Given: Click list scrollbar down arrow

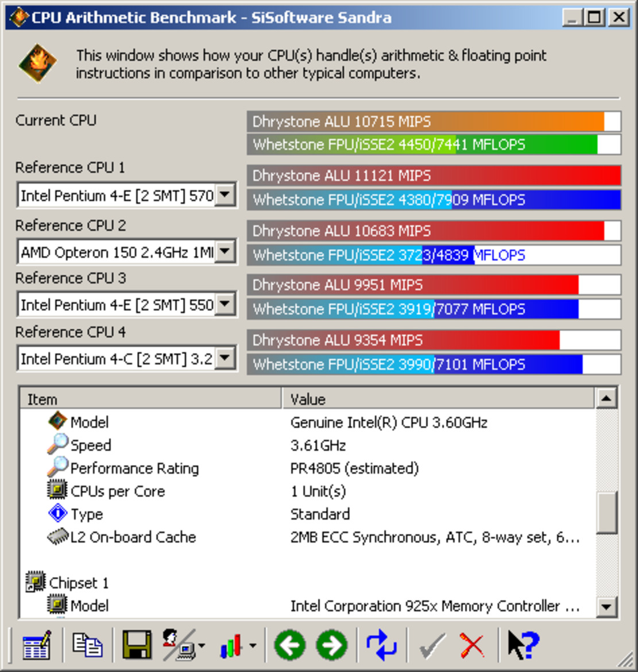Looking at the screenshot, I should [x=606, y=606].
